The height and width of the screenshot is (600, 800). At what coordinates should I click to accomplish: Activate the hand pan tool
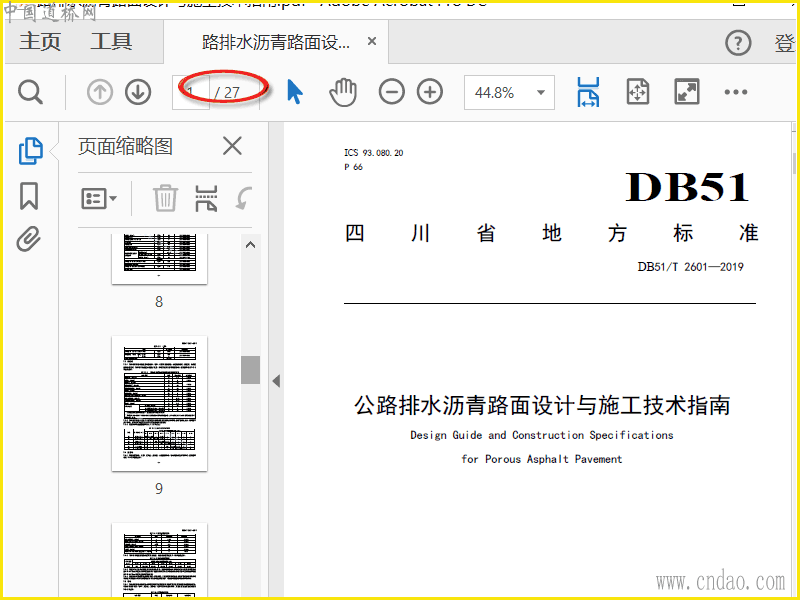343,93
